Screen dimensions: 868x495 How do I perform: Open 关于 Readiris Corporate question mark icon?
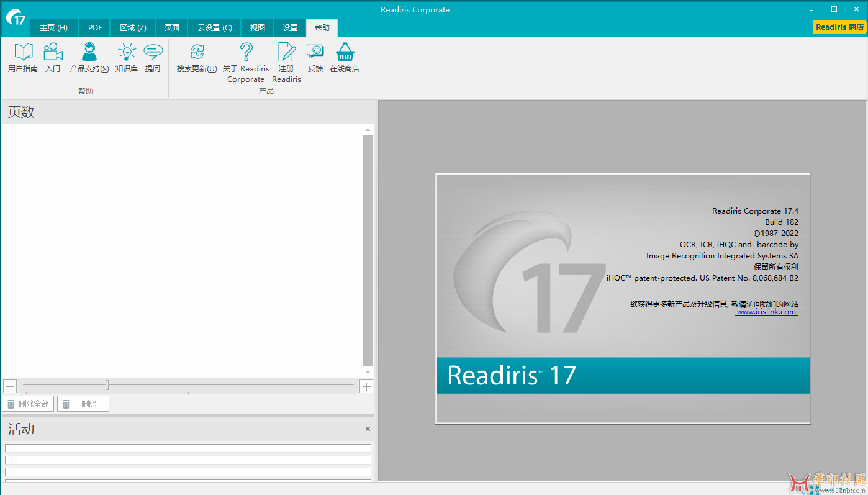coord(246,63)
